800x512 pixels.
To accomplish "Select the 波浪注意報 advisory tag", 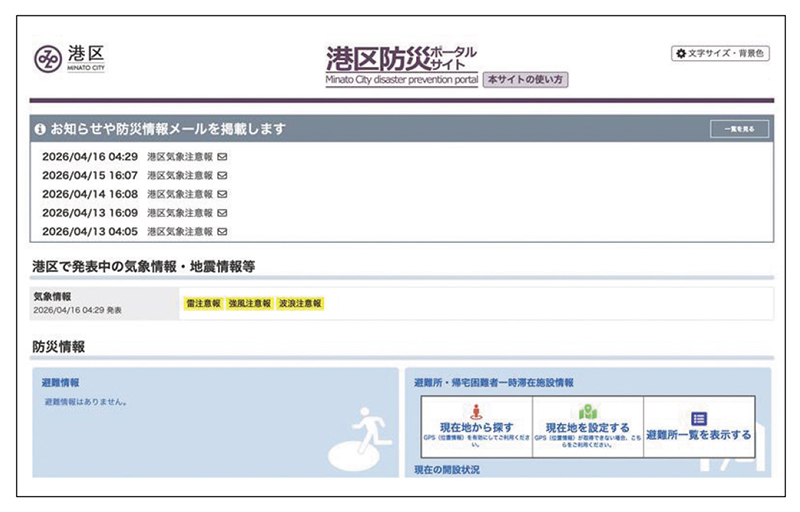I will click(x=300, y=303).
